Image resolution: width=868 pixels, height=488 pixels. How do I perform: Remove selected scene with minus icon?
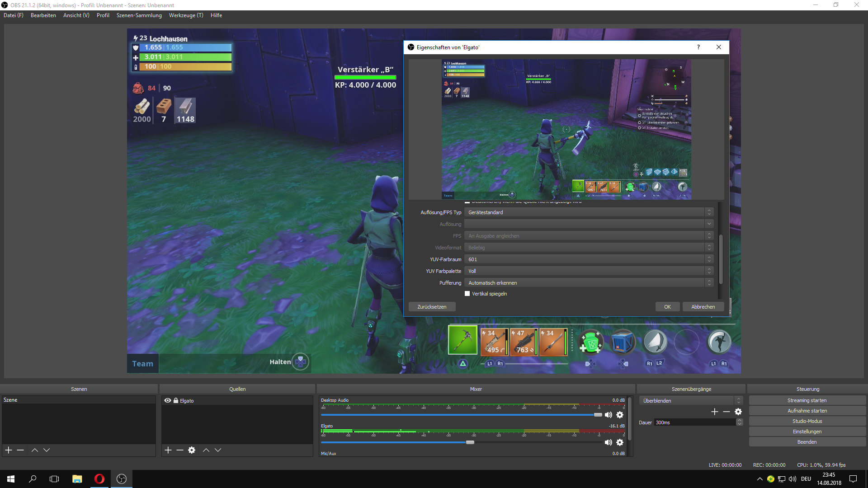click(x=20, y=450)
